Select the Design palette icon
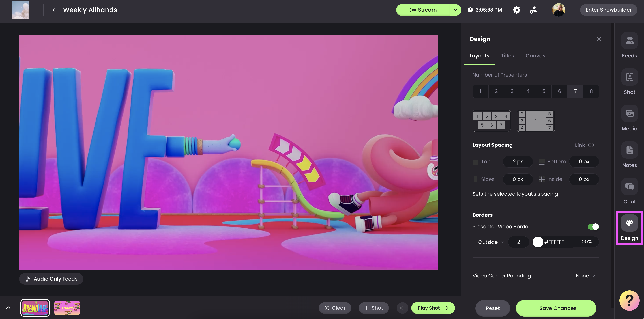Viewport: 644px width, 319px height. pos(629,223)
